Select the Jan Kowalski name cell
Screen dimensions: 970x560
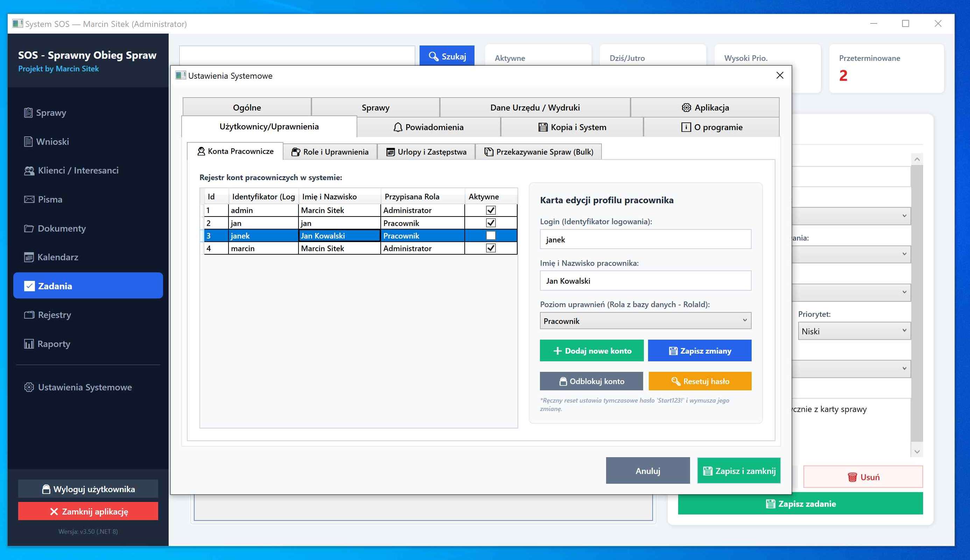(339, 235)
